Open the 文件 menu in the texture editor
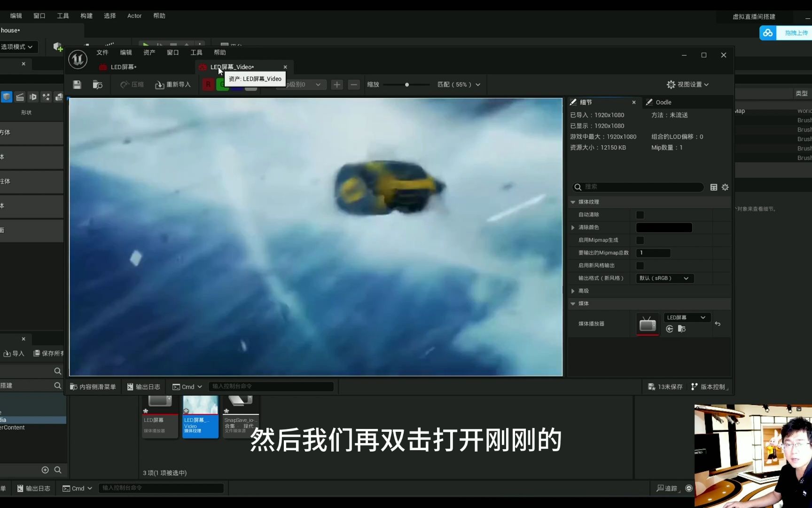Viewport: 812px width, 508px height. [102, 53]
